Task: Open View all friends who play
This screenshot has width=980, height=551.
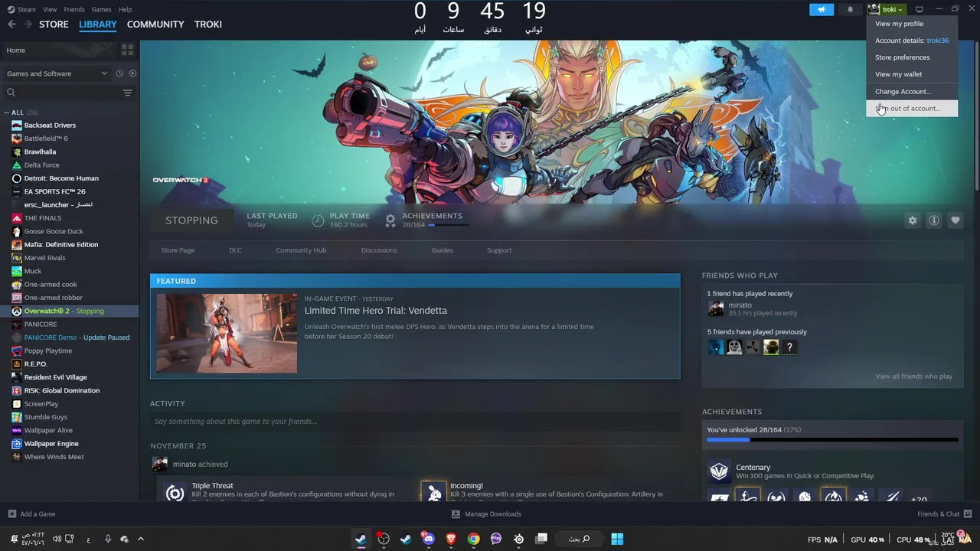Action: click(913, 377)
